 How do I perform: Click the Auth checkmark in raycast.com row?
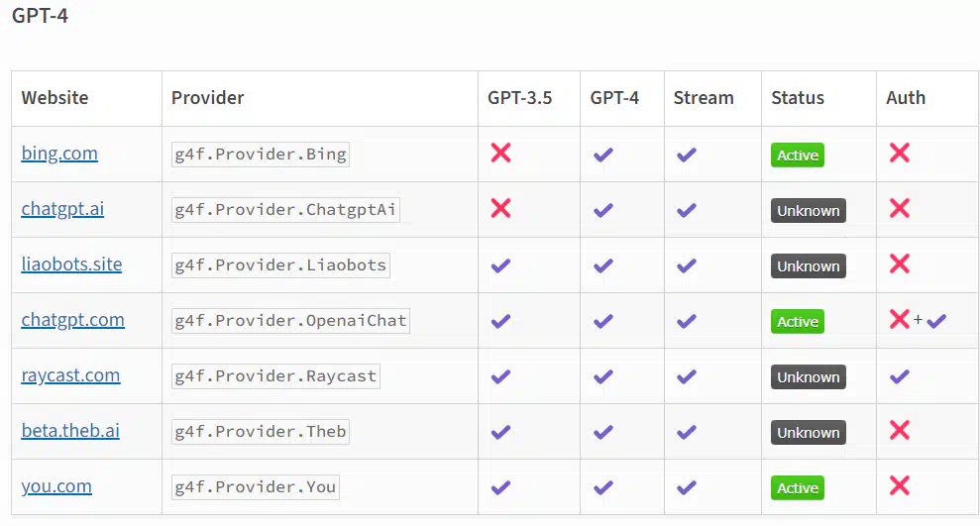point(900,376)
